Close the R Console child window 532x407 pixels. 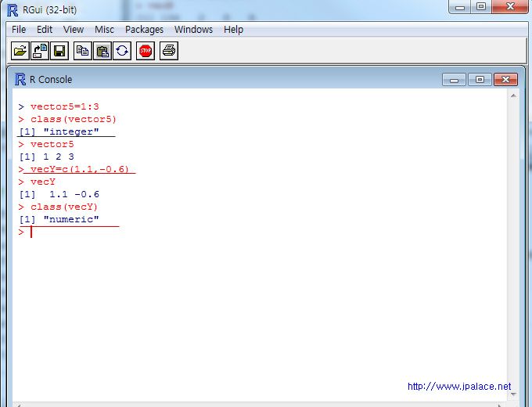[x=505, y=80]
